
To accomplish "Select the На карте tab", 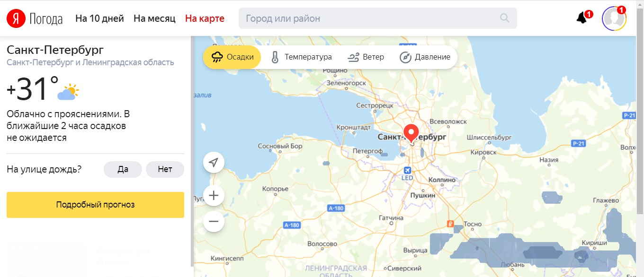I will click(205, 18).
